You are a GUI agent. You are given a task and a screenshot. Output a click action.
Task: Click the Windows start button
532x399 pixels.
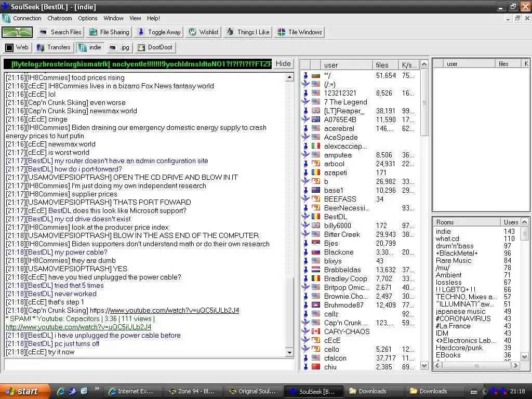(x=24, y=391)
